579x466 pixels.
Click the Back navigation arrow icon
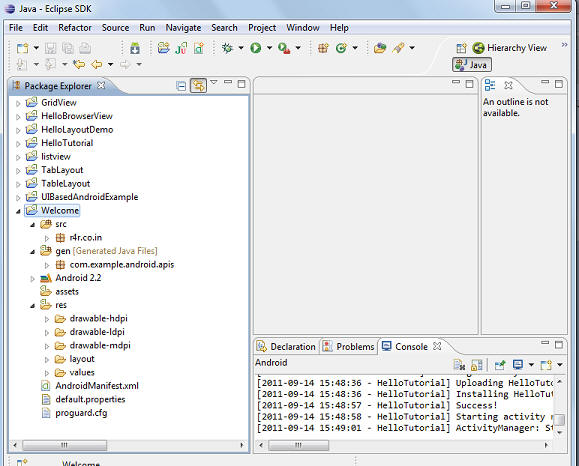point(97,65)
